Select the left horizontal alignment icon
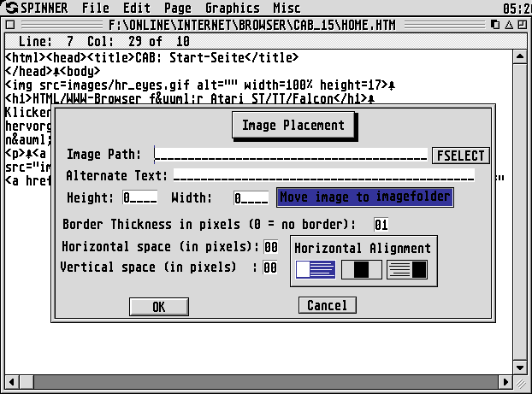 316,270
